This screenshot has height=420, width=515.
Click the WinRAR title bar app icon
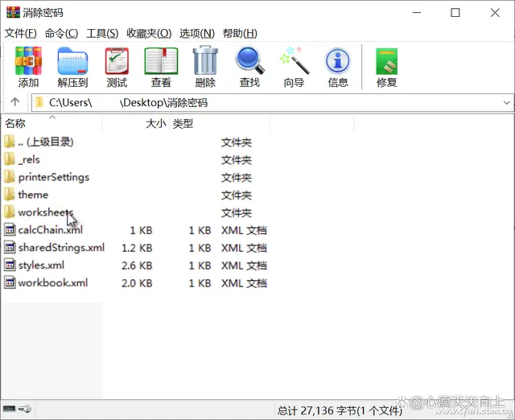pyautogui.click(x=13, y=12)
